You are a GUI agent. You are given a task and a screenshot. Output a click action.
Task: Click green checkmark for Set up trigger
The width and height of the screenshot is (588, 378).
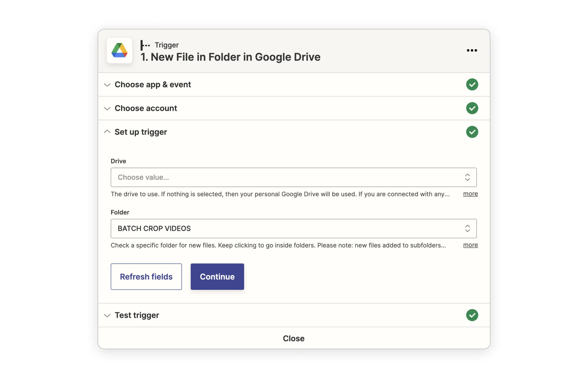click(472, 132)
